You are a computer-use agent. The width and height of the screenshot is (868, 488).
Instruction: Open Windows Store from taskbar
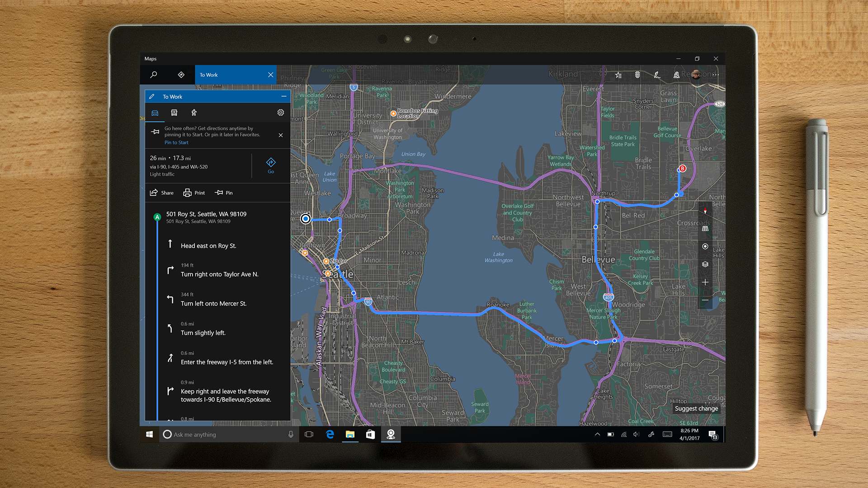pos(370,434)
